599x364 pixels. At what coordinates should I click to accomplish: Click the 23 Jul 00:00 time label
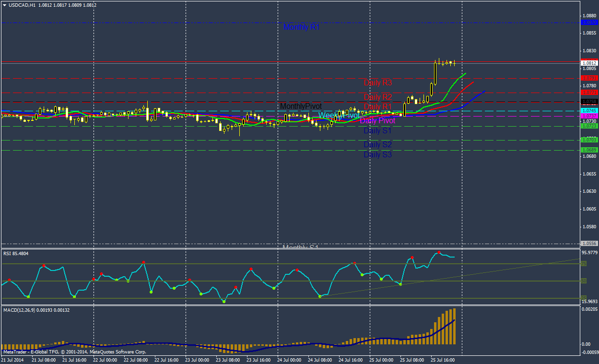pyautogui.click(x=197, y=359)
